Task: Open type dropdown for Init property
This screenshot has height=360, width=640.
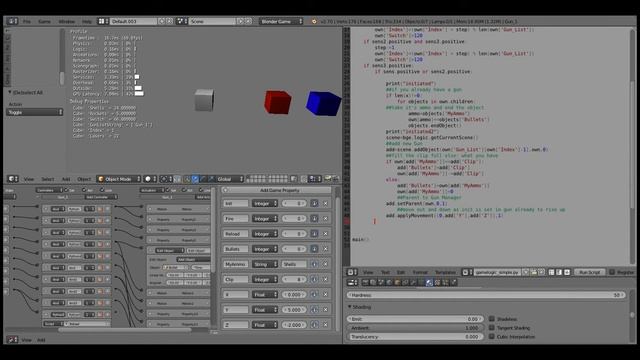Action: click(264, 203)
